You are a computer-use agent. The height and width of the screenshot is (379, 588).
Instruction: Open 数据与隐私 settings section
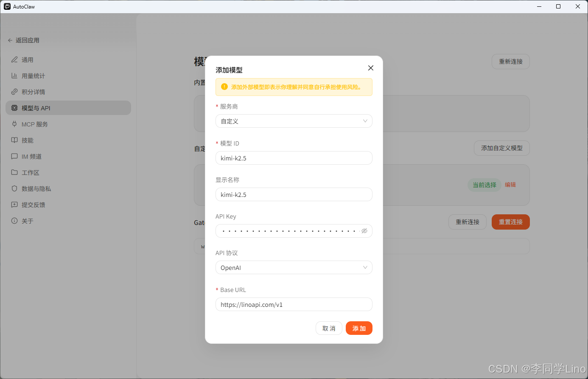click(68, 189)
